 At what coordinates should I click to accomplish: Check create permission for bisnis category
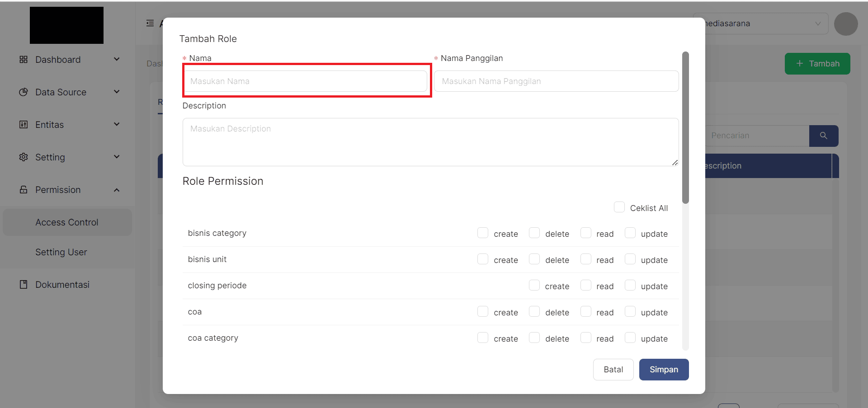tap(483, 233)
